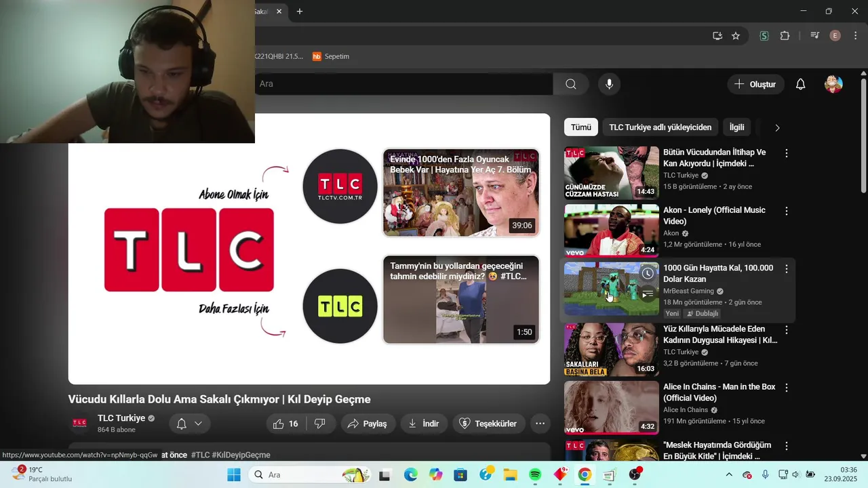Click the Windows taskbar Ara search box
This screenshot has height=488, width=868.
point(309,474)
